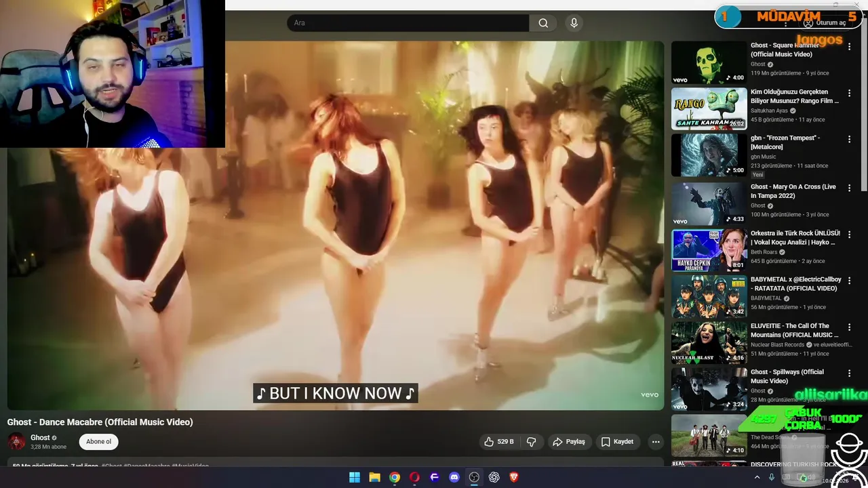Open Rango film analysis video thumbnail
Image resolution: width=868 pixels, height=488 pixels.
tap(709, 108)
